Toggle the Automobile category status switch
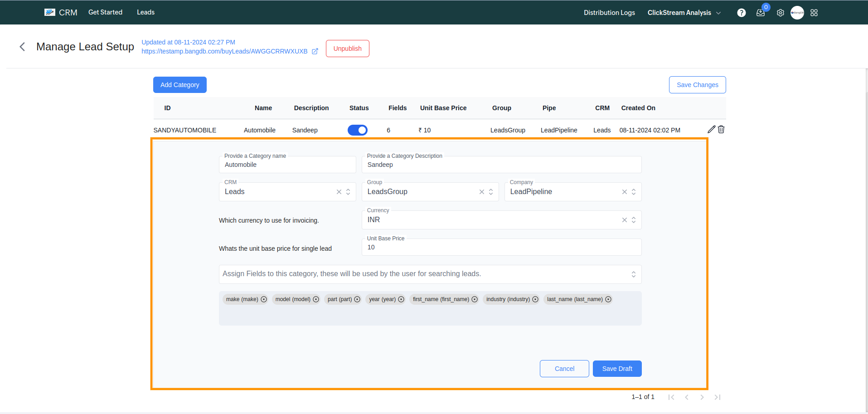This screenshot has height=414, width=868. pyautogui.click(x=358, y=130)
